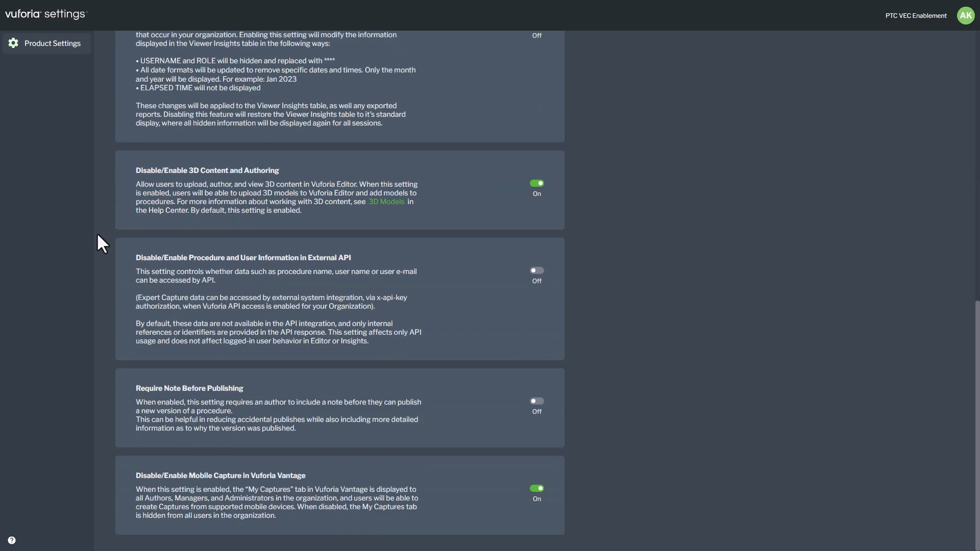Screen dimensions: 980x551
Task: Click the Require Note Before Publishing heading
Action: (x=189, y=388)
